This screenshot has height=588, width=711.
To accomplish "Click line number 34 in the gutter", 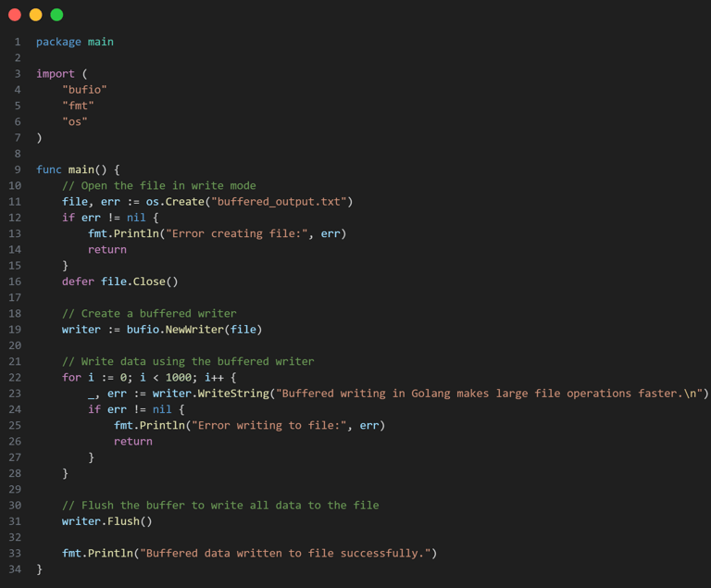I will (x=15, y=569).
